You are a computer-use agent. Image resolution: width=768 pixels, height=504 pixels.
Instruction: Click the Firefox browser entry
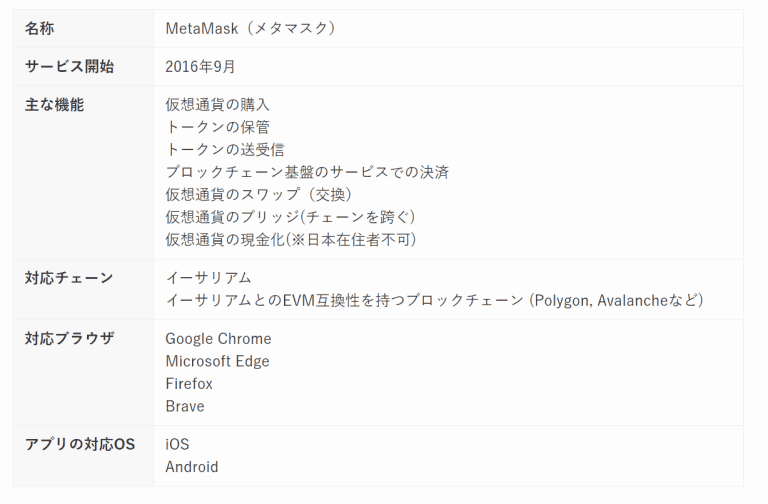(x=189, y=383)
